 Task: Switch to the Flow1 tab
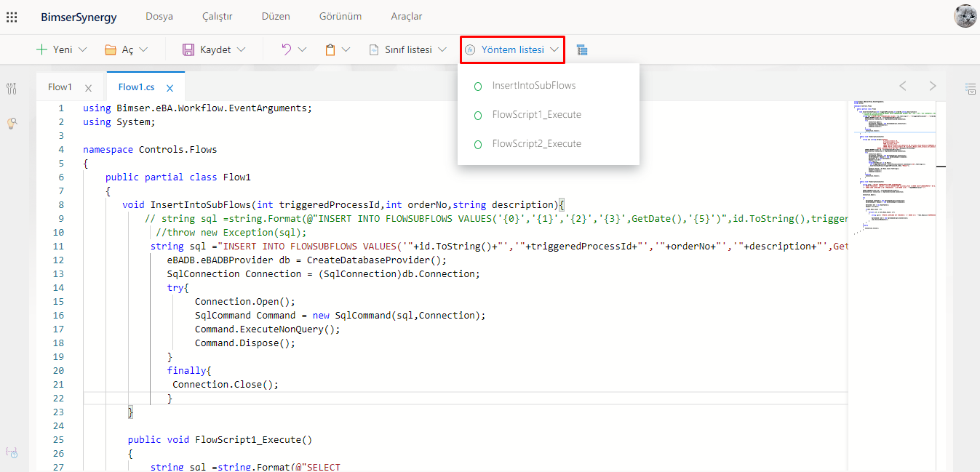(x=60, y=87)
